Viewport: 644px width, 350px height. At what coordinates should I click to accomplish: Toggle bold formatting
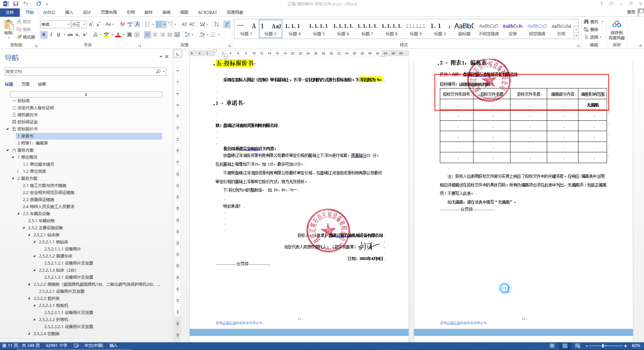point(44,35)
